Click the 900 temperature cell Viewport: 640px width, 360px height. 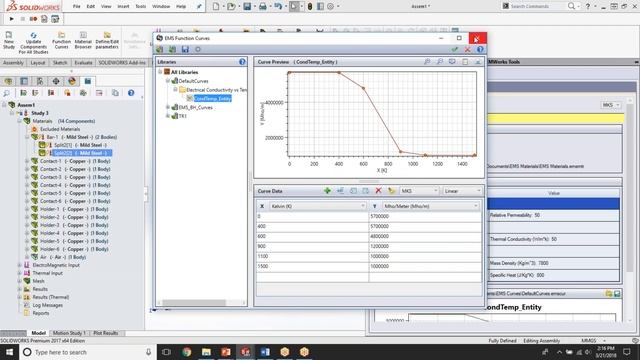(x=312, y=247)
